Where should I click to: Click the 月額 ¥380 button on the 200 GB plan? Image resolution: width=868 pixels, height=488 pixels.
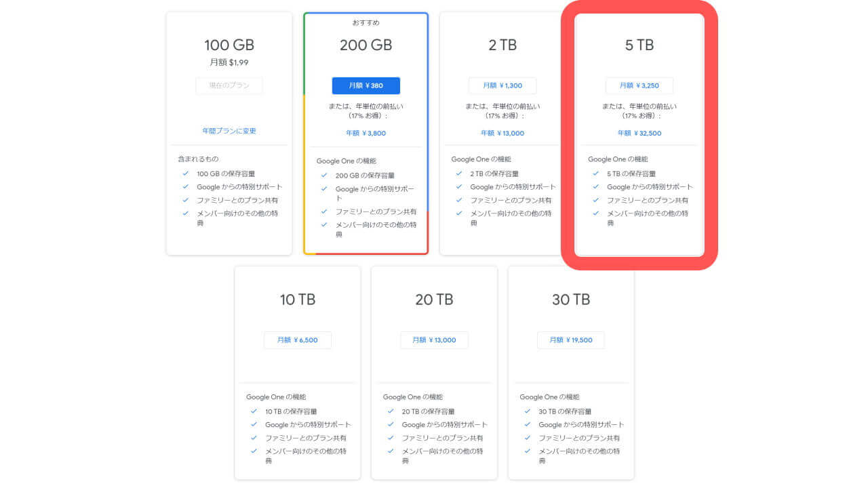[366, 85]
